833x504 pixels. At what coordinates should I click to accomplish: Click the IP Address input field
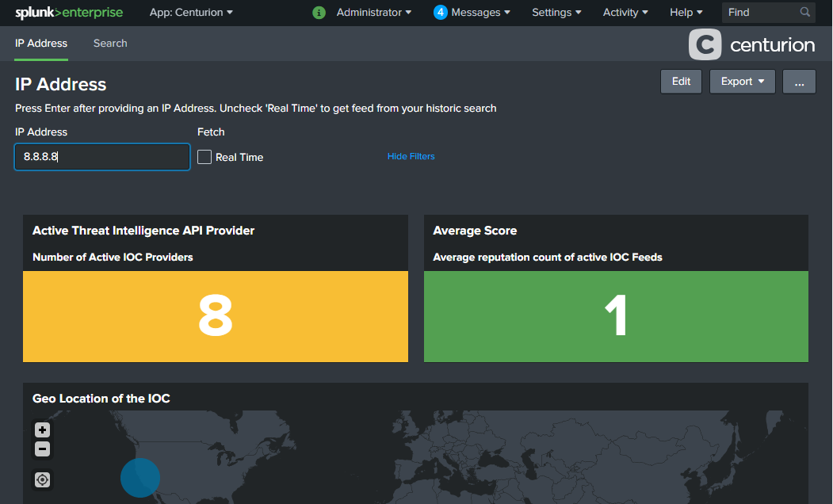(102, 157)
